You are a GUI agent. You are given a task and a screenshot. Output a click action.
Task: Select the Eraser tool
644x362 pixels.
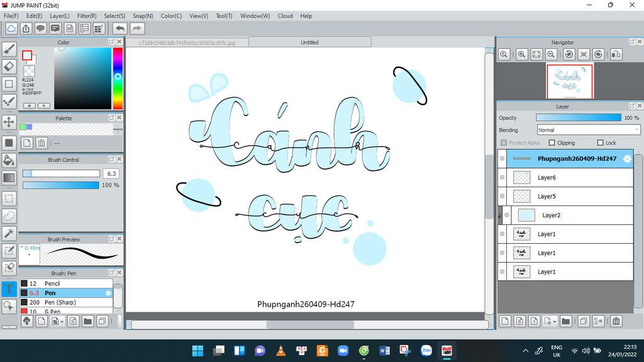pos(9,67)
